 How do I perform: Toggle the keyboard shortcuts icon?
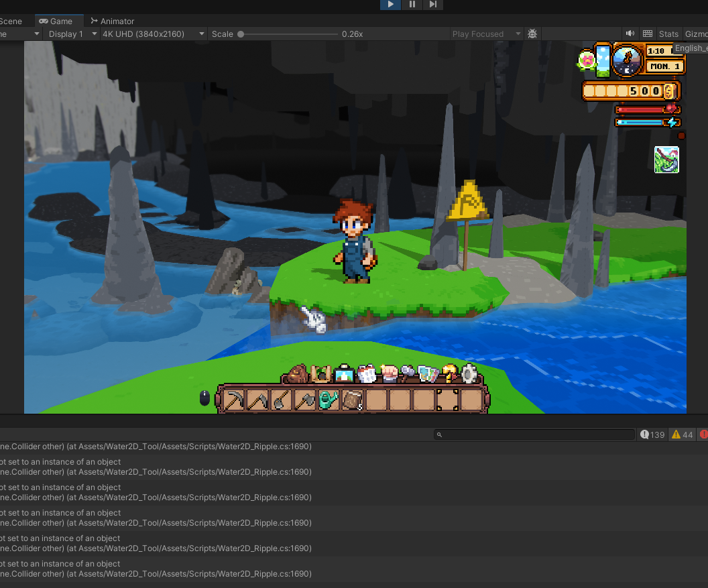(x=648, y=34)
